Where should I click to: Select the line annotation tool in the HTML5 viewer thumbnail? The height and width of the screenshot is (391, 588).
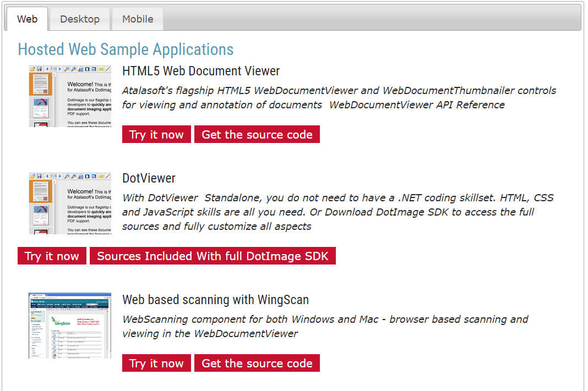(x=106, y=68)
